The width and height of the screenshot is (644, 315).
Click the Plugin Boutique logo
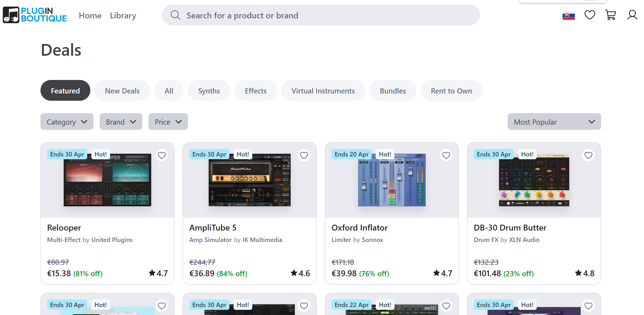coord(35,15)
